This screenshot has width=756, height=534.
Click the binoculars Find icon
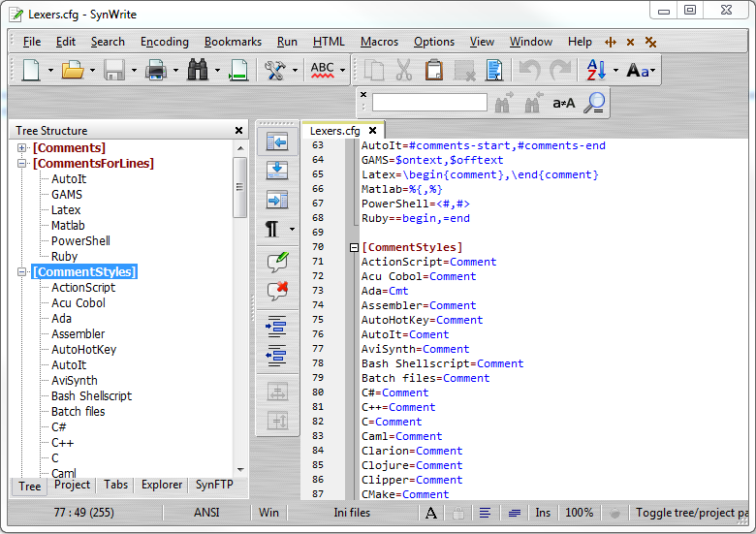199,70
